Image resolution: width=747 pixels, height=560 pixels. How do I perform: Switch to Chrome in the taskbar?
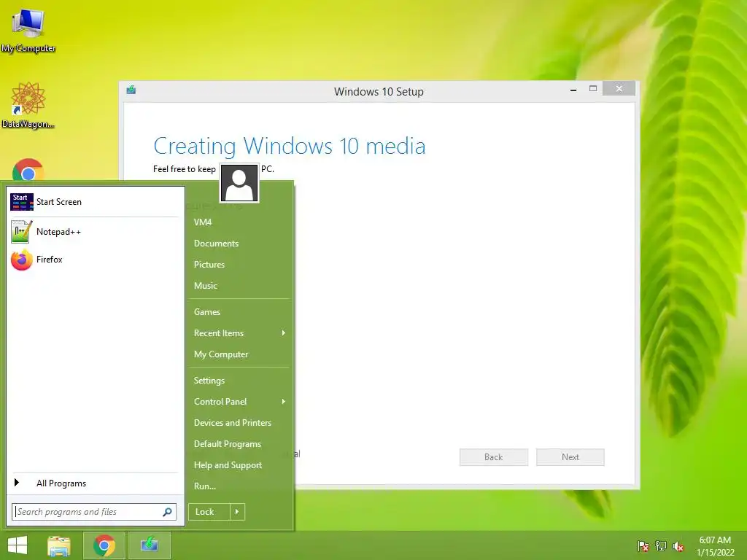(104, 545)
